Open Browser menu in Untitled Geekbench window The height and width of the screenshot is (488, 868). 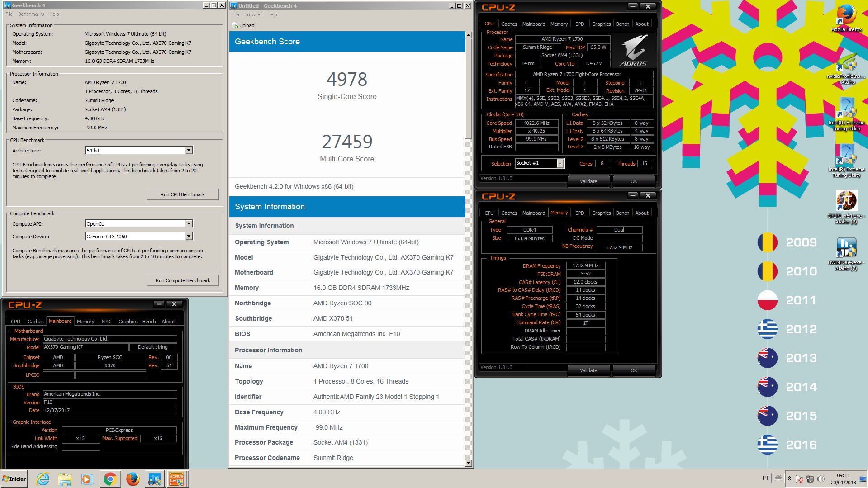[253, 14]
